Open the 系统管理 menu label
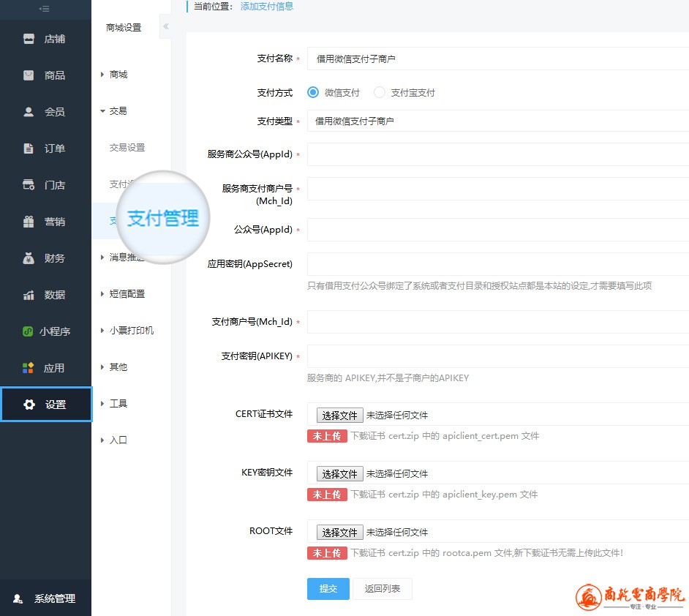 click(54, 598)
